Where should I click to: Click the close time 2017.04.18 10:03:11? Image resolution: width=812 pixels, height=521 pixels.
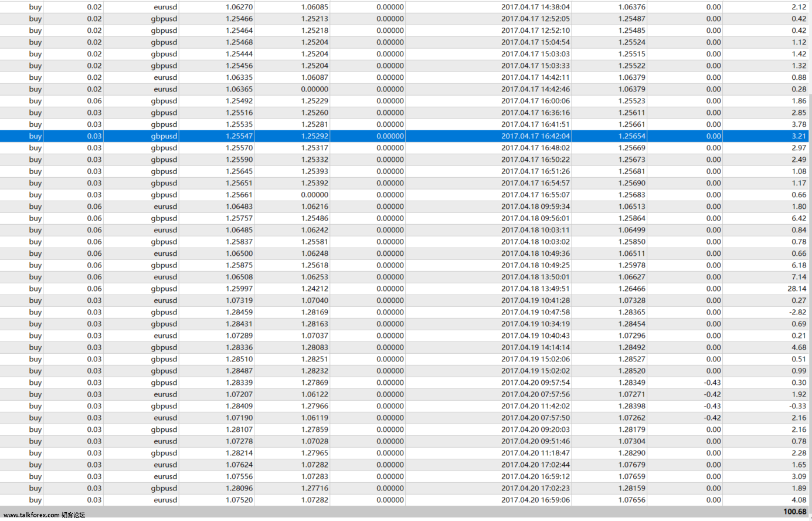tap(535, 230)
